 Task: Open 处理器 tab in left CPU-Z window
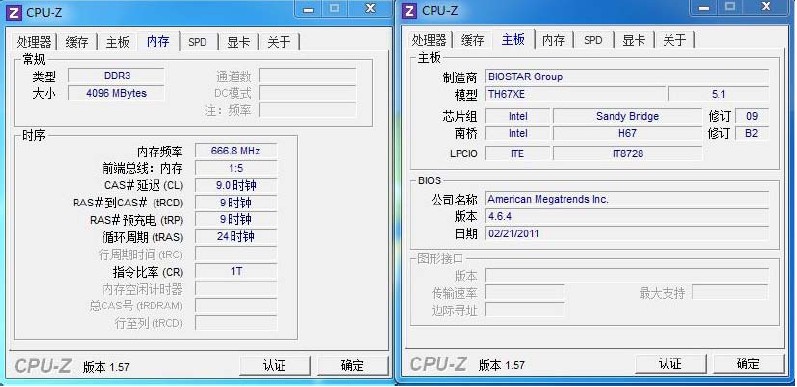[34, 42]
